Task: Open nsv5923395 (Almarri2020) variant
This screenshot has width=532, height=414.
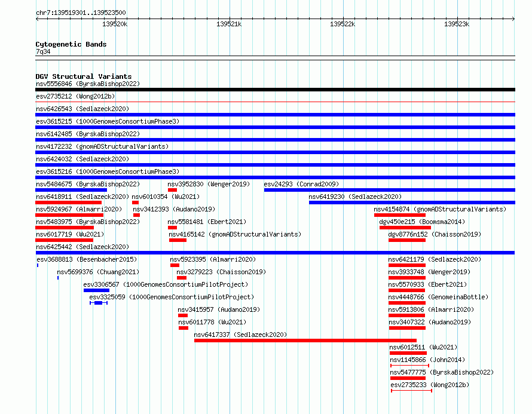Action: (213, 259)
